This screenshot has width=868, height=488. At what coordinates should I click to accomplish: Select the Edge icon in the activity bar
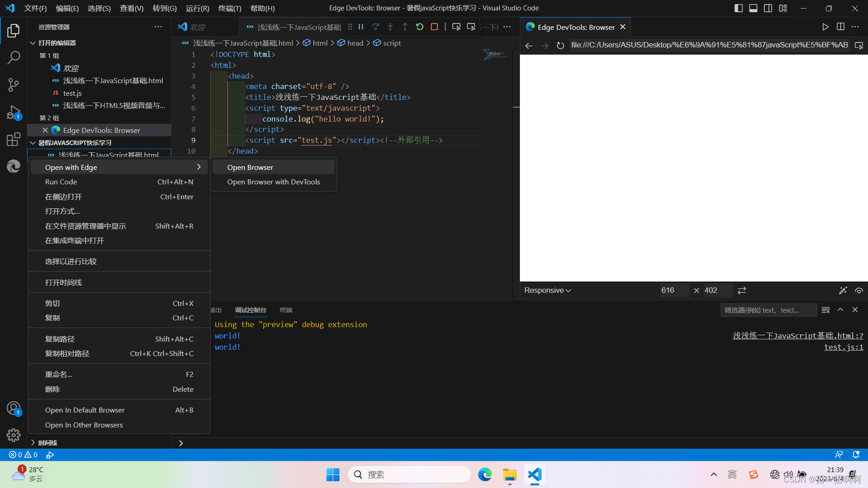point(13,166)
